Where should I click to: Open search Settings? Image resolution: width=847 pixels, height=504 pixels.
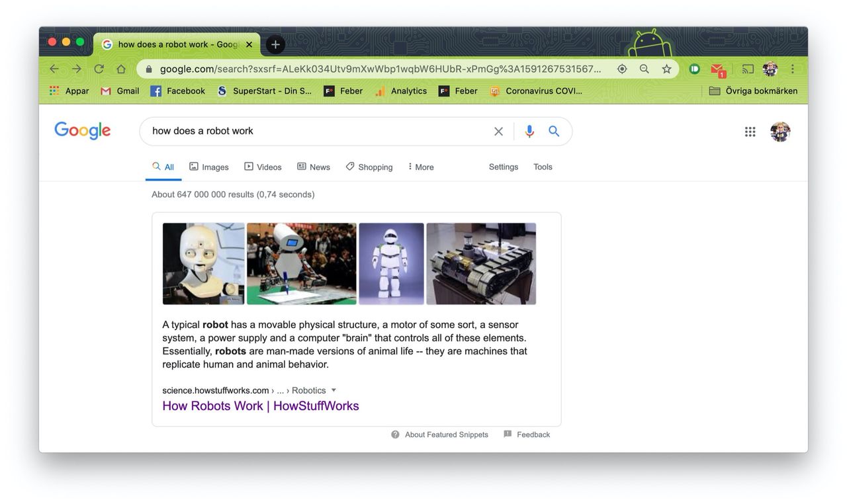pos(504,167)
